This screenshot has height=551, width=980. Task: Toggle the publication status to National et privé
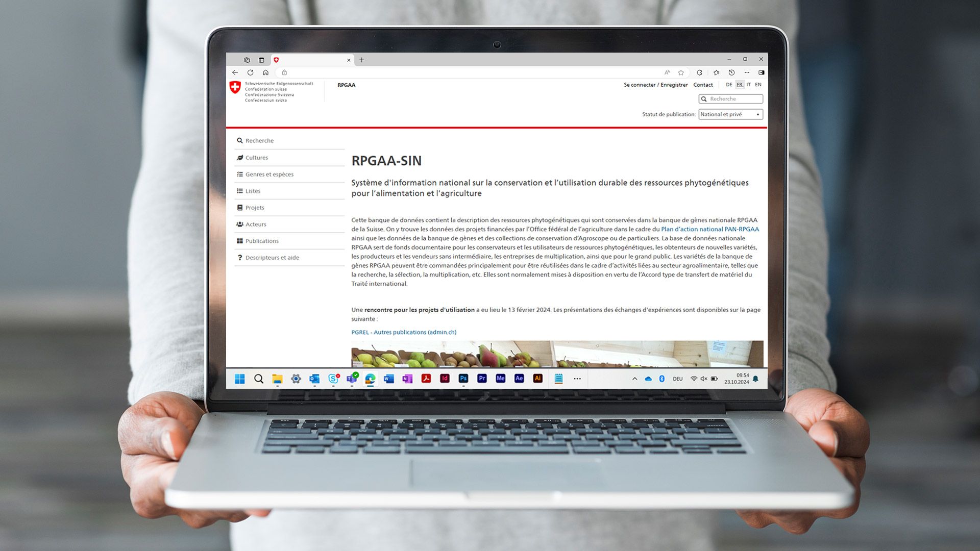pos(730,114)
